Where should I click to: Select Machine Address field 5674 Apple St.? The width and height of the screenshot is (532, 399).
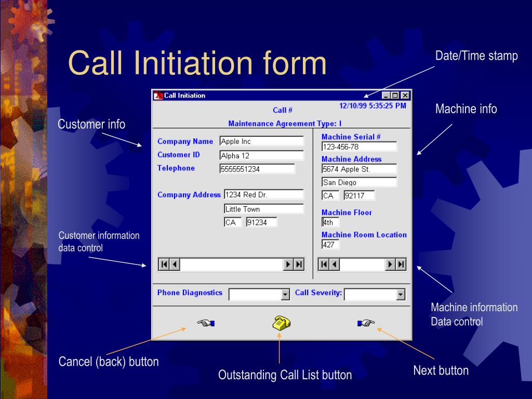point(359,169)
